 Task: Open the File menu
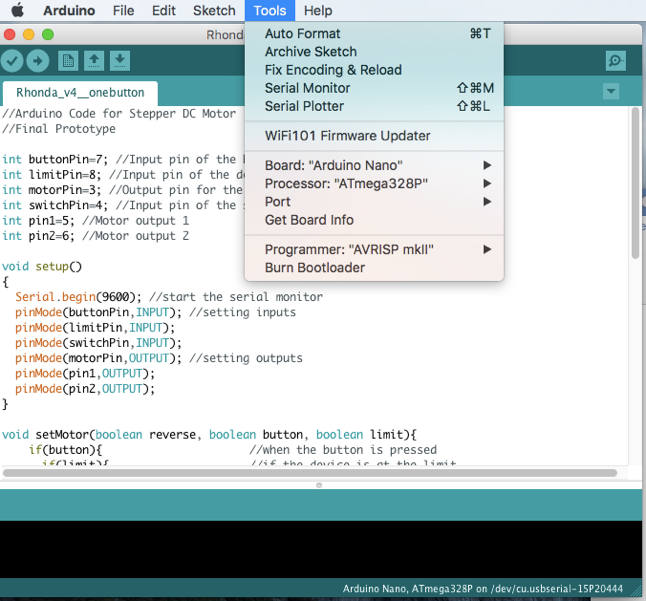pyautogui.click(x=124, y=10)
